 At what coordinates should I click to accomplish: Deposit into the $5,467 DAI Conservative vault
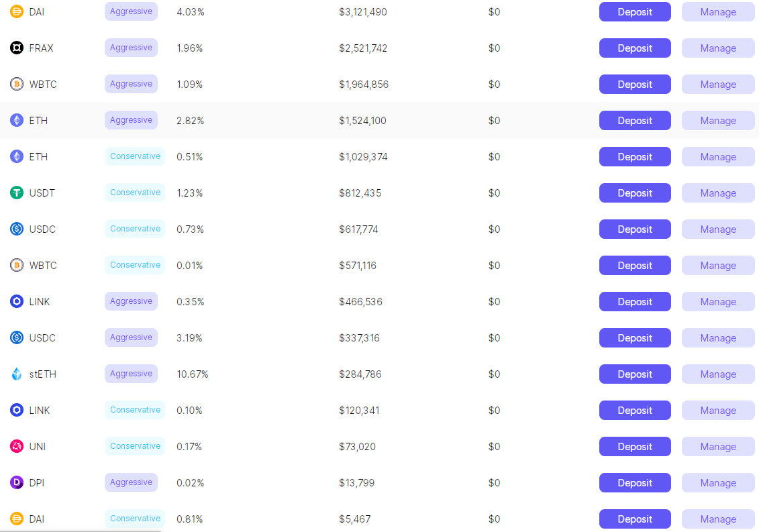coord(635,519)
